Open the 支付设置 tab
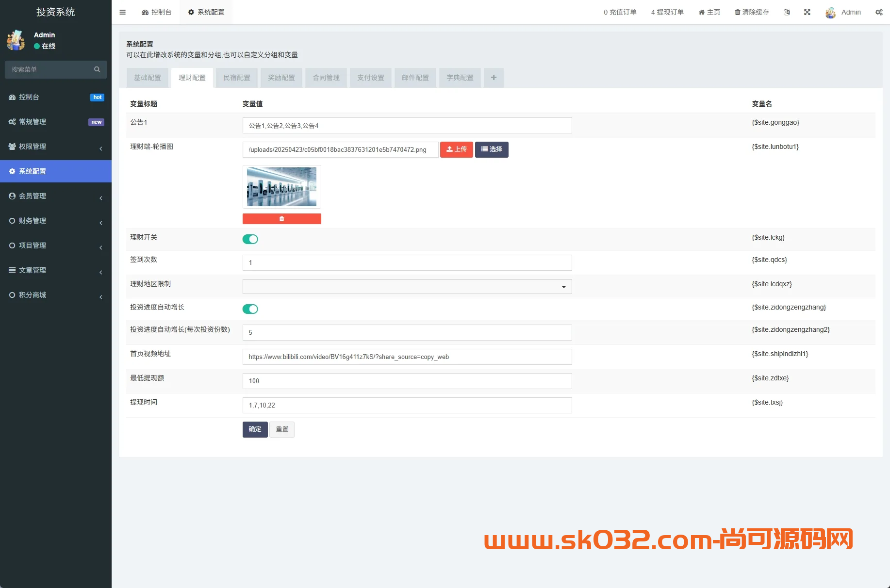The height and width of the screenshot is (588, 890). 370,78
